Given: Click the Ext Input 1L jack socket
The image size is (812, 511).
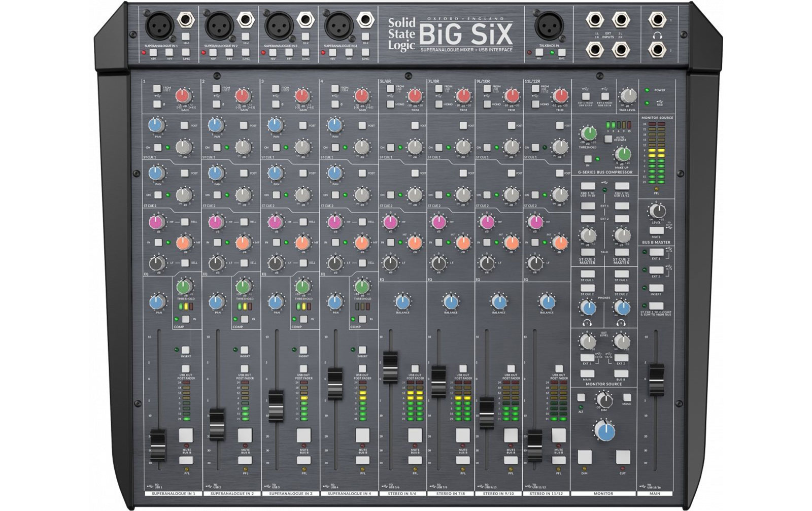Looking at the screenshot, I should pos(594,20).
